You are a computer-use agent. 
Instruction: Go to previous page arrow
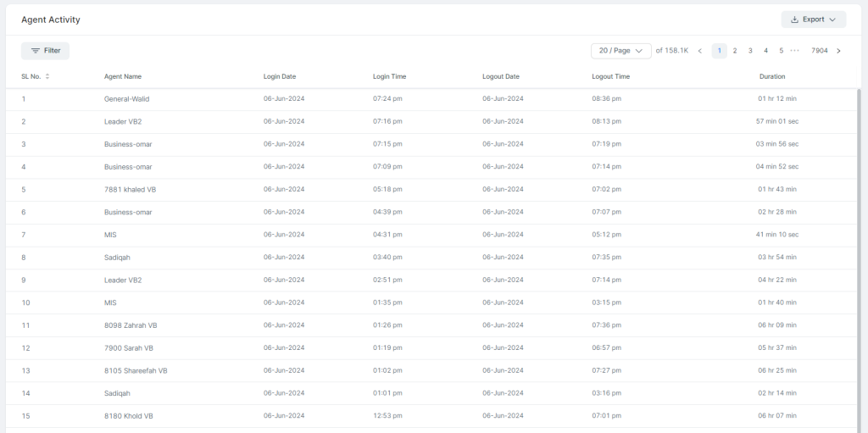pos(699,51)
